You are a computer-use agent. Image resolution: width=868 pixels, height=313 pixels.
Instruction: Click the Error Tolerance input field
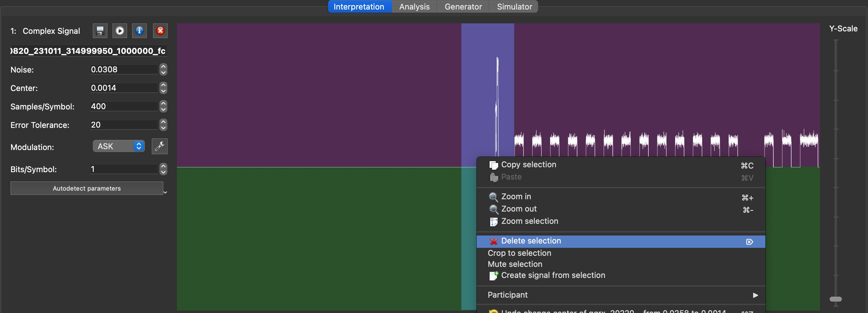(x=124, y=125)
